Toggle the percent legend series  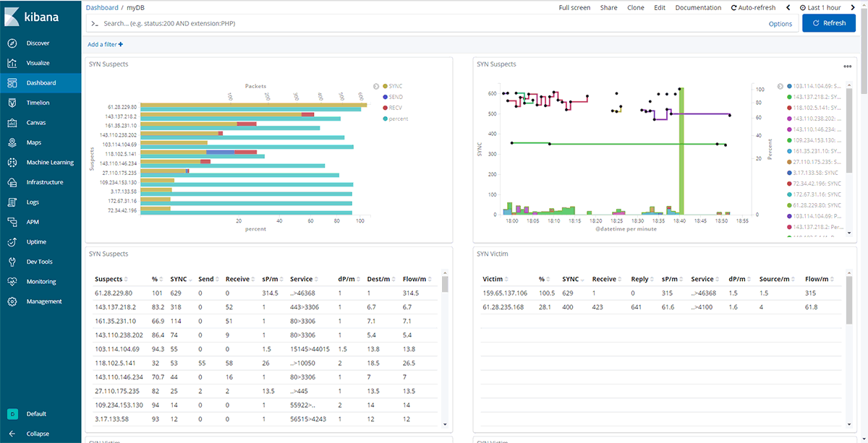(x=398, y=119)
